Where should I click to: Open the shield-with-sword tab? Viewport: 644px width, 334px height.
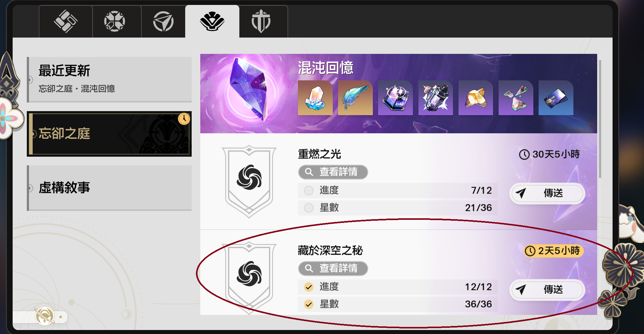coord(261,21)
